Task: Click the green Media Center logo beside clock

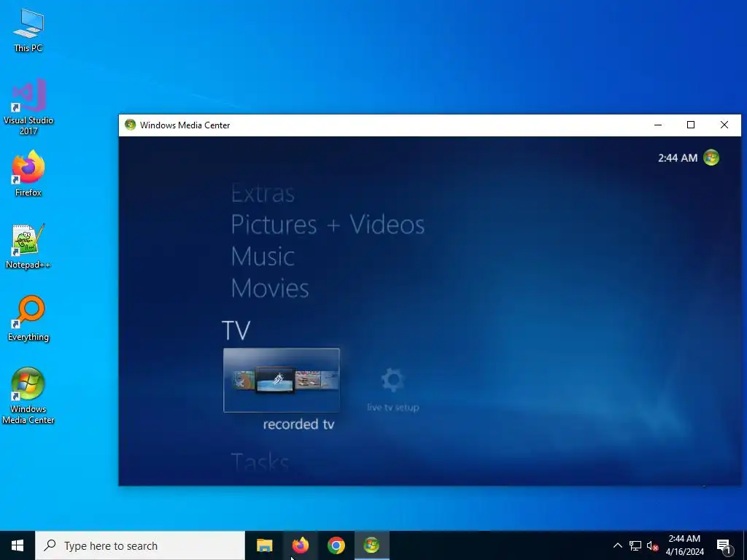Action: [711, 157]
